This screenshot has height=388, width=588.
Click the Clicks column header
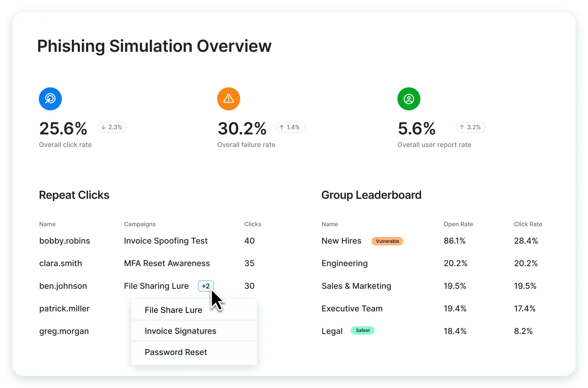coord(253,224)
